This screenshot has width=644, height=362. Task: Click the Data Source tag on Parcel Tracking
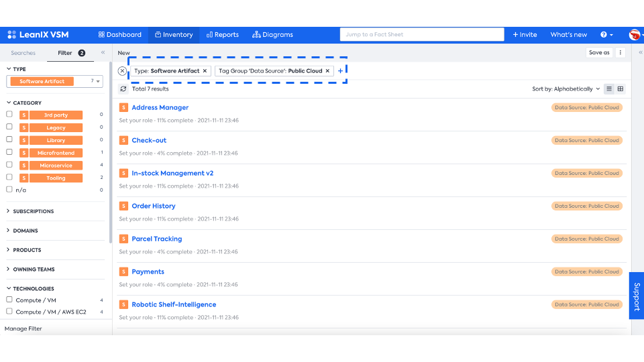click(x=586, y=239)
